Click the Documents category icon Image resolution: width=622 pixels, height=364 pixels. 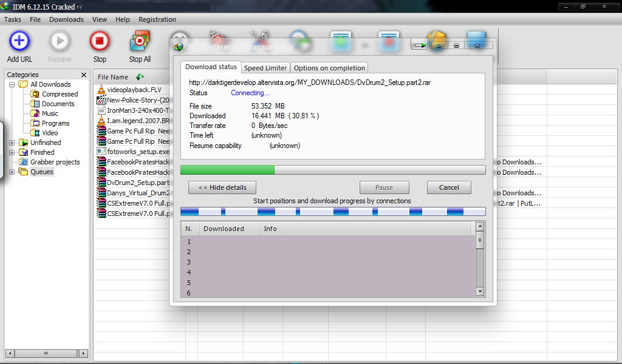(x=35, y=104)
